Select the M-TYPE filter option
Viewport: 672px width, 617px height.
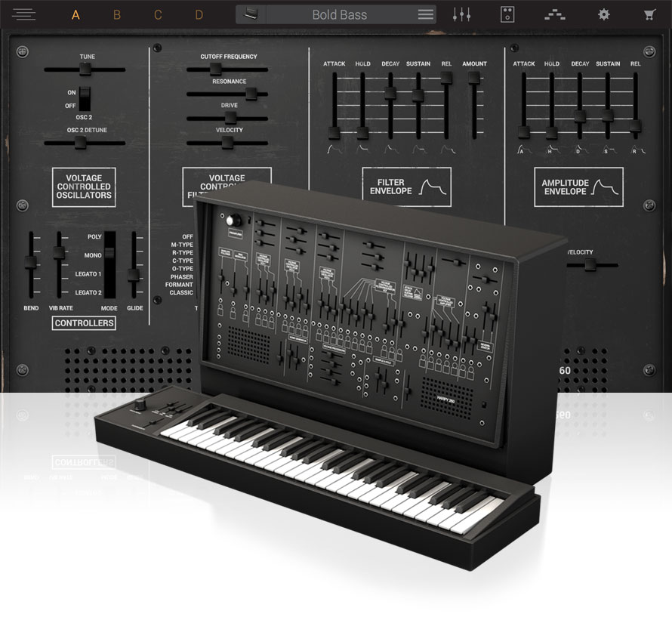(182, 245)
